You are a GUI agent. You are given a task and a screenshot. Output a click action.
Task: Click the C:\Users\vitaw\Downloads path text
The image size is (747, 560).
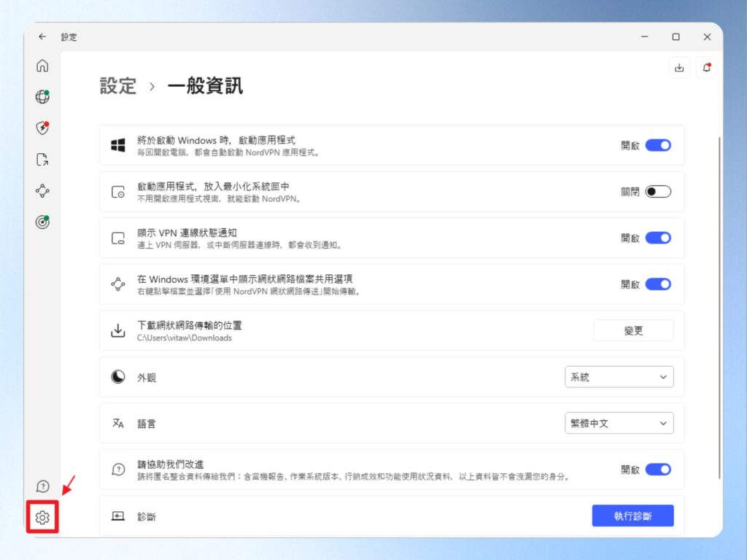(x=185, y=338)
